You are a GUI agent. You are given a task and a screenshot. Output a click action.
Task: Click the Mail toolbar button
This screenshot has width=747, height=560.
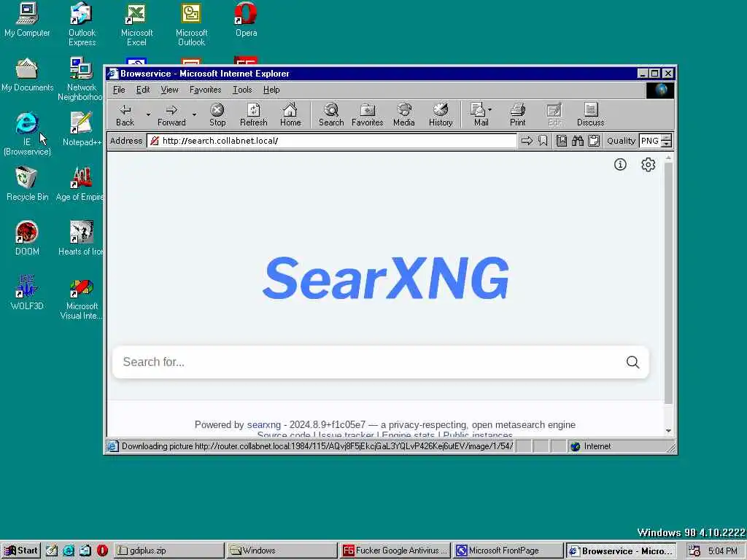[478, 115]
